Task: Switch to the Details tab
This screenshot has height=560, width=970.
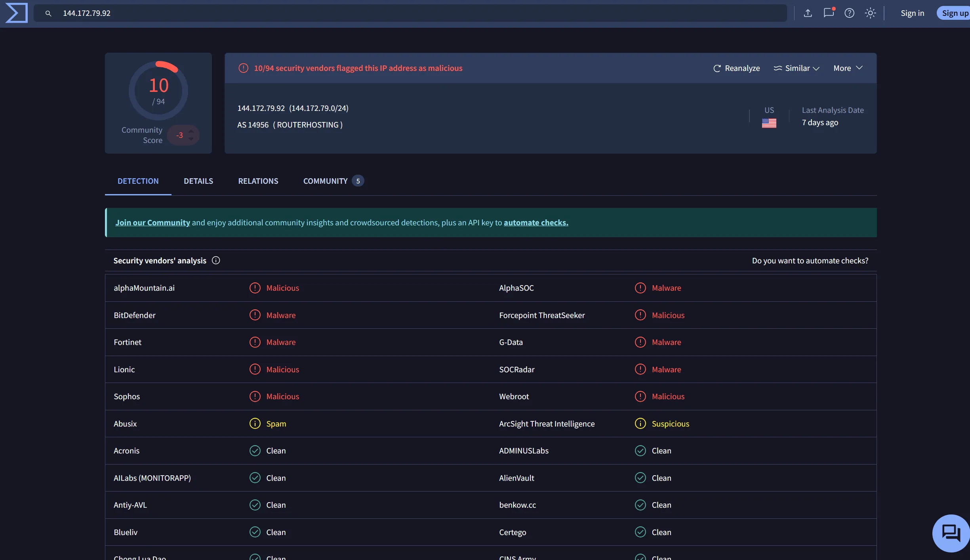Action: pyautogui.click(x=198, y=181)
